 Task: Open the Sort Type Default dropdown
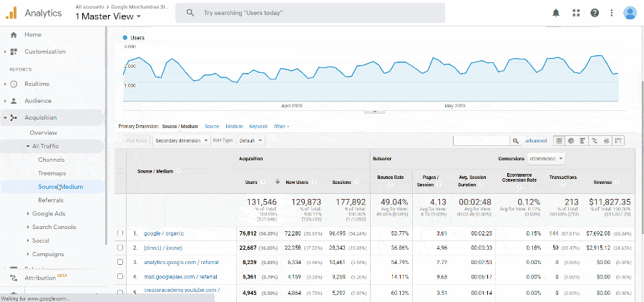(x=250, y=140)
